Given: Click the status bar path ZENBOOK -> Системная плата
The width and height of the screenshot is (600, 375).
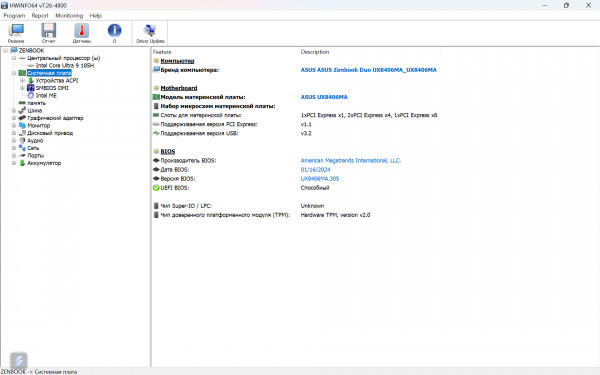Looking at the screenshot, I should click(39, 372).
